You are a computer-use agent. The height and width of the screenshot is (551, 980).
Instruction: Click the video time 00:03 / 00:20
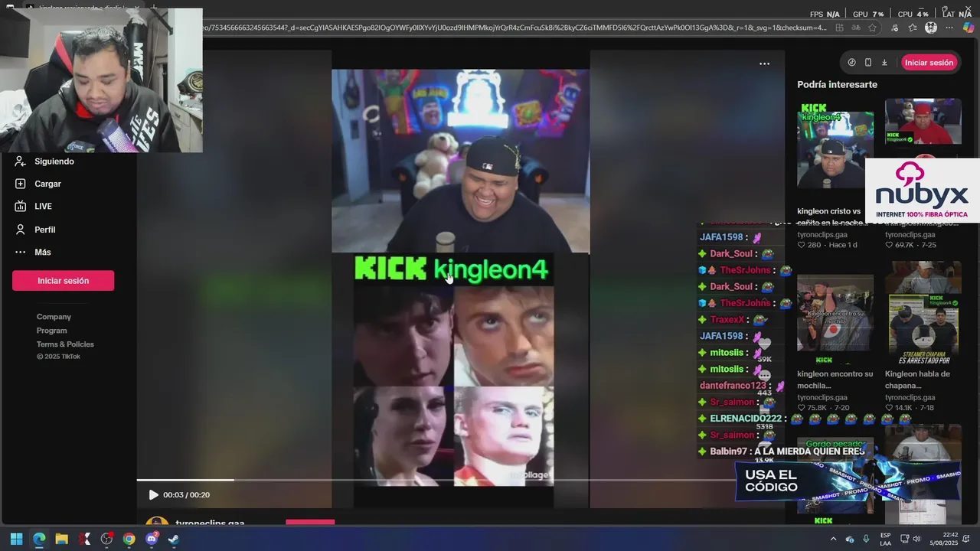point(186,495)
